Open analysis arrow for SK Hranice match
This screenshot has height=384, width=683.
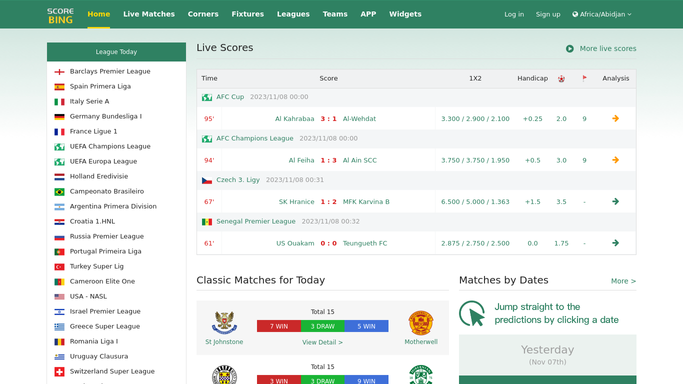tap(615, 202)
